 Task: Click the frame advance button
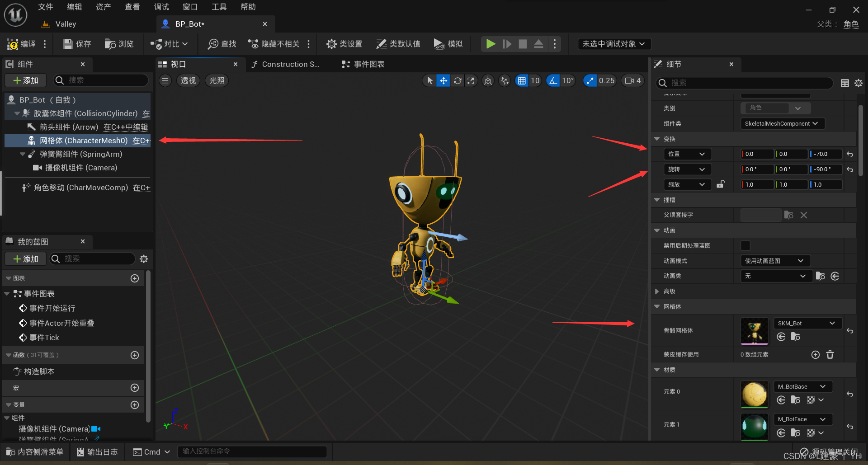507,44
